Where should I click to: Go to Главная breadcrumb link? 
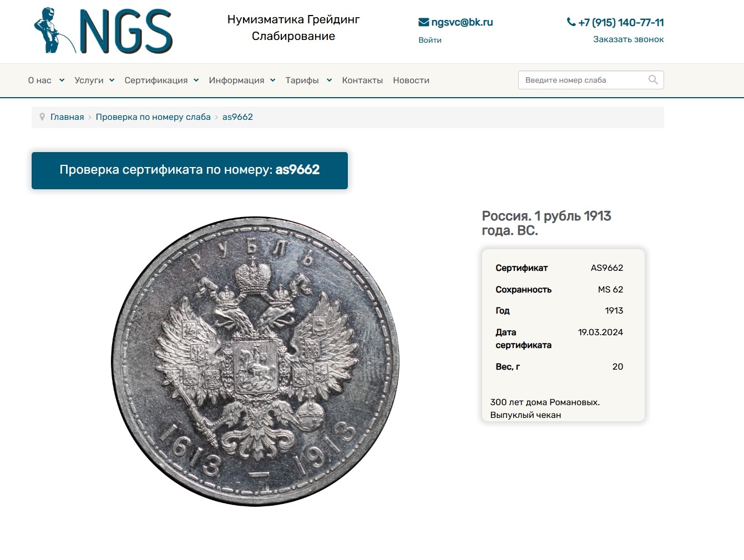coord(67,117)
